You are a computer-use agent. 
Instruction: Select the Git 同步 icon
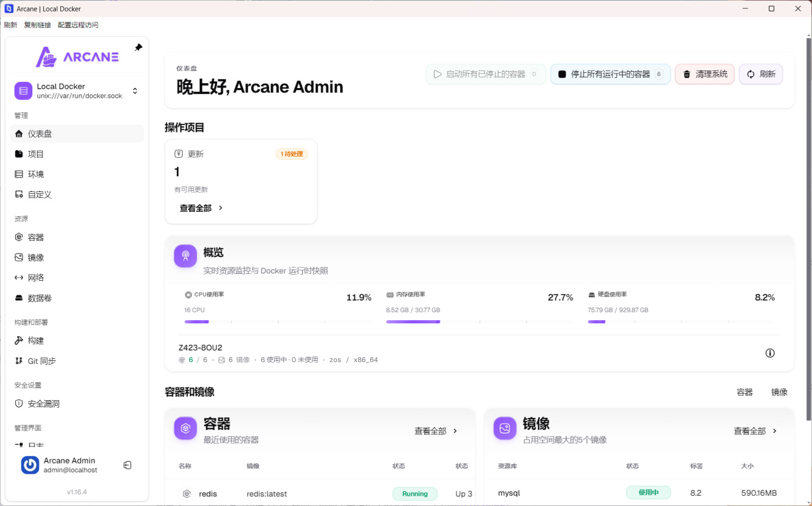(x=19, y=361)
